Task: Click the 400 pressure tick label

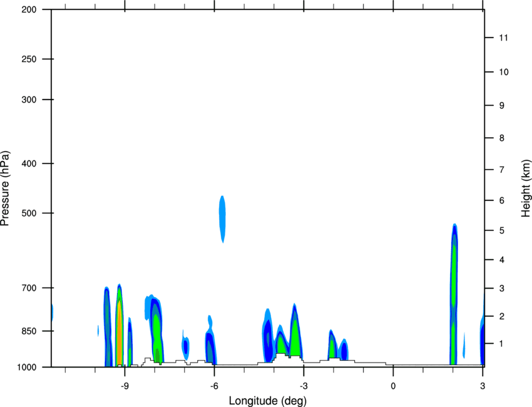Action: [29, 163]
